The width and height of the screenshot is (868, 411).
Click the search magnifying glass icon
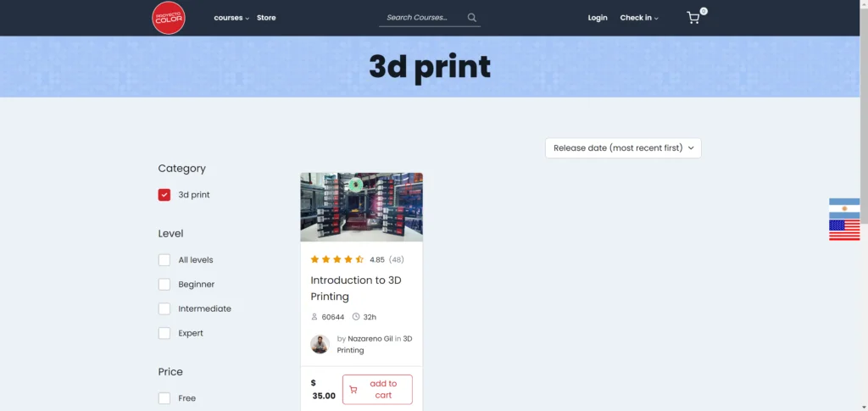(472, 18)
